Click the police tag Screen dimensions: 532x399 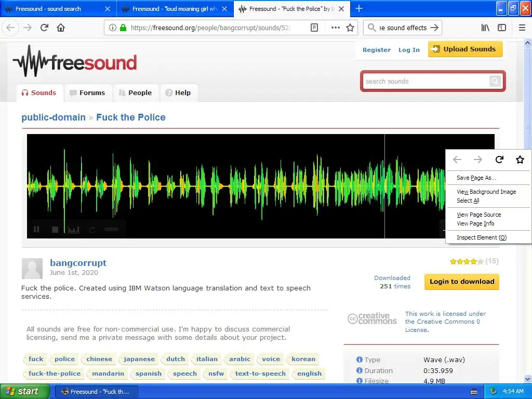(64, 359)
